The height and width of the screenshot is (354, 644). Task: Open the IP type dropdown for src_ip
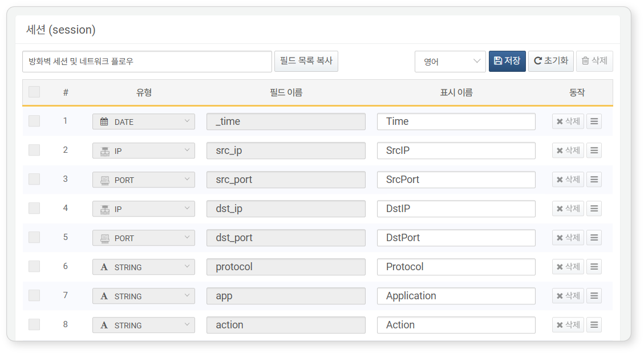(144, 150)
